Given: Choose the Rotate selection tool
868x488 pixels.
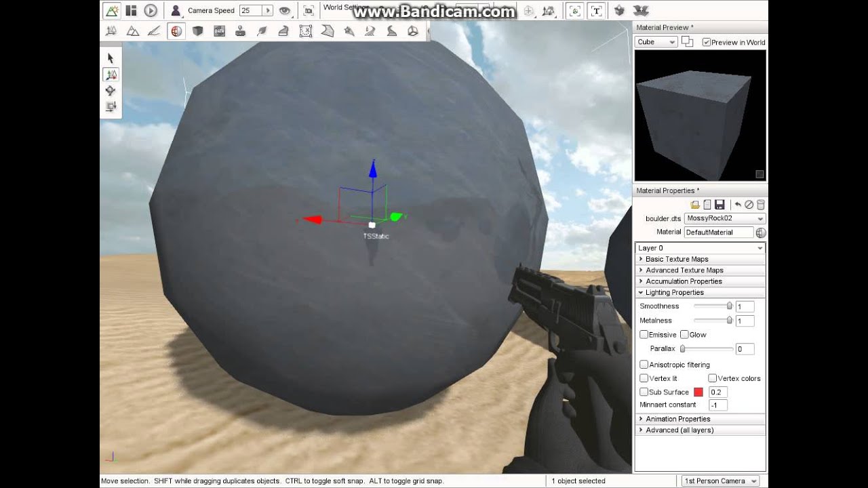Looking at the screenshot, I should tap(111, 91).
